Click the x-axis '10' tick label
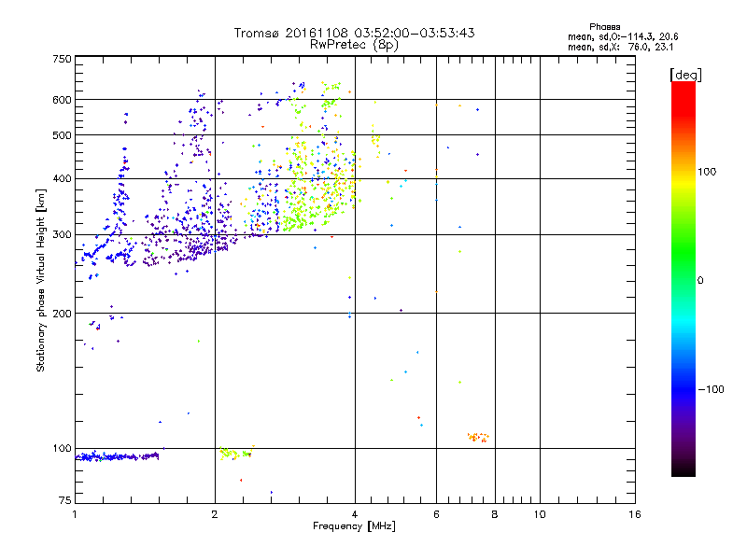 (x=540, y=514)
